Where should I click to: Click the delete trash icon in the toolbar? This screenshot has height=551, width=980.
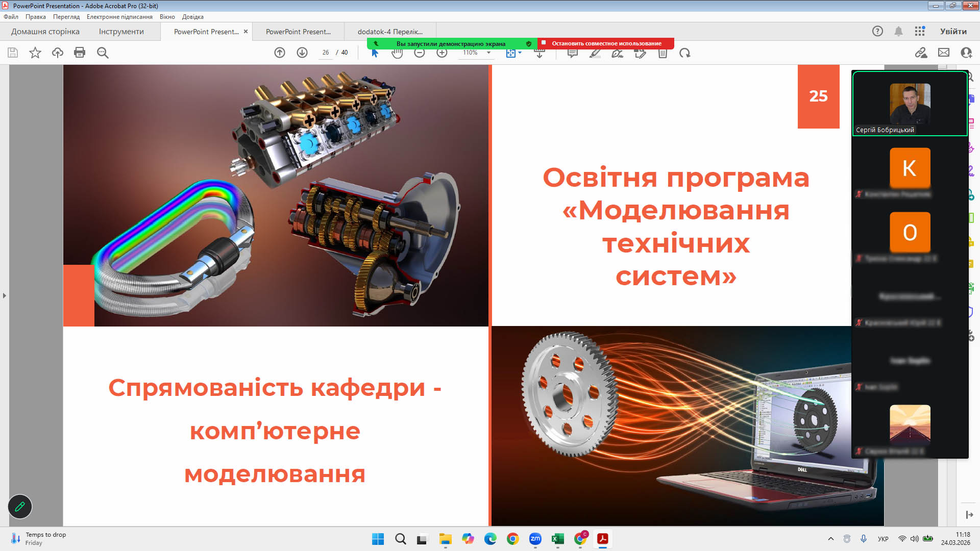coord(663,54)
